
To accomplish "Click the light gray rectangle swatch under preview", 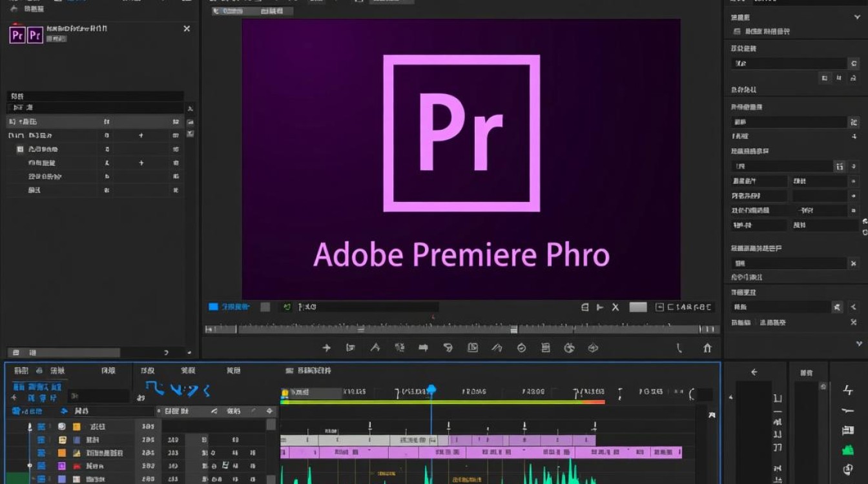I will [638, 307].
